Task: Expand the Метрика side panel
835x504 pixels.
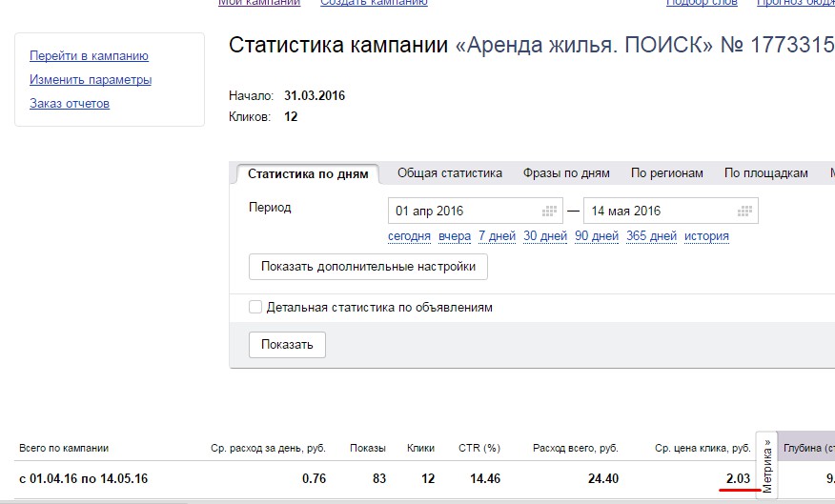Action: point(767,465)
